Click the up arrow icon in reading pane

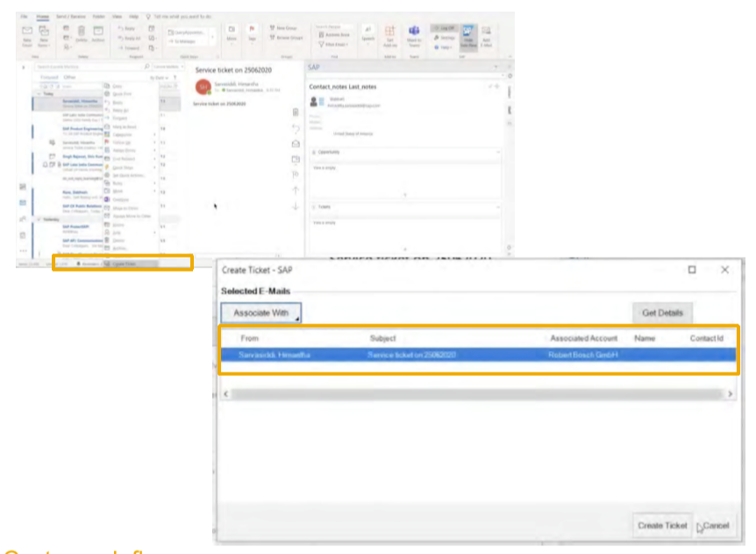coord(296,190)
